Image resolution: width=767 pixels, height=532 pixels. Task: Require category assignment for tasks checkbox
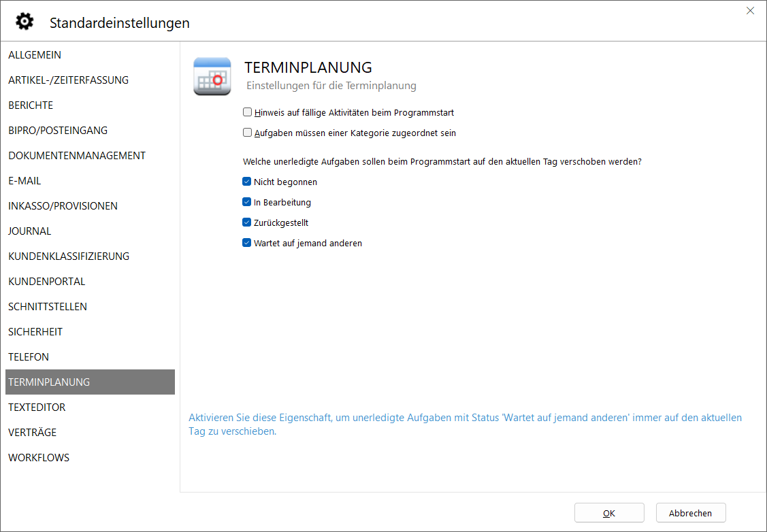coord(248,133)
